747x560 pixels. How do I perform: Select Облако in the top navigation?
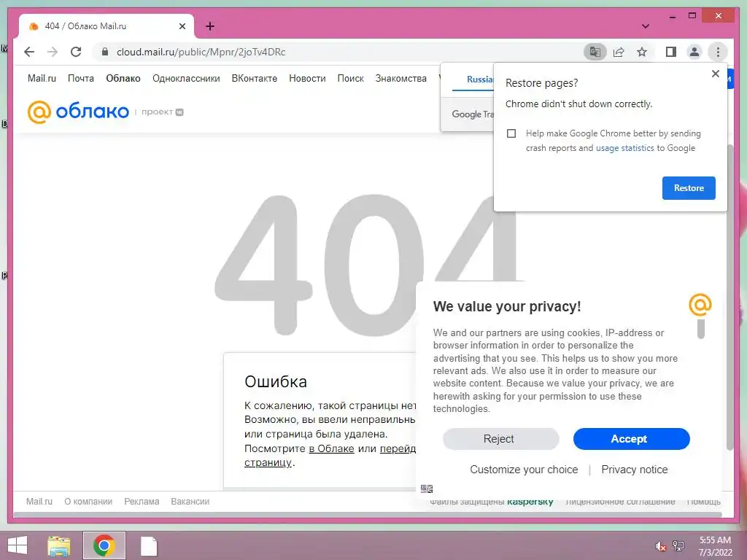pyautogui.click(x=123, y=79)
